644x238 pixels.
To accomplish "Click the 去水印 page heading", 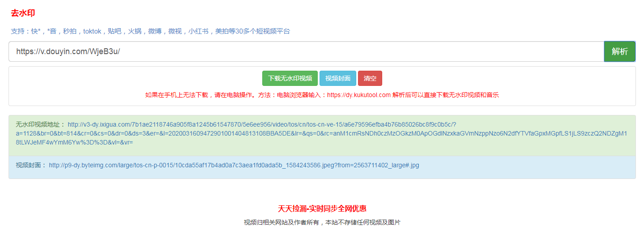I will click(23, 13).
